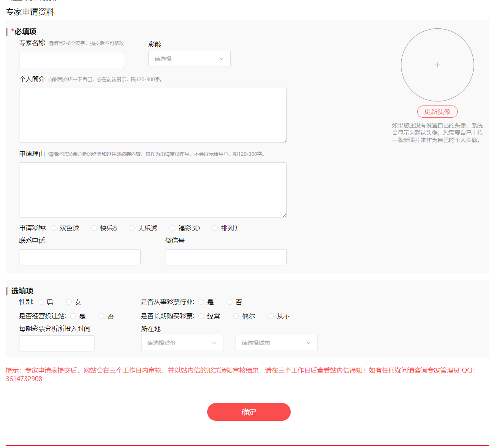Viewport: 489px width, 448px height.
Task: Open the 彩龄 请选择 dropdown
Action: [189, 59]
